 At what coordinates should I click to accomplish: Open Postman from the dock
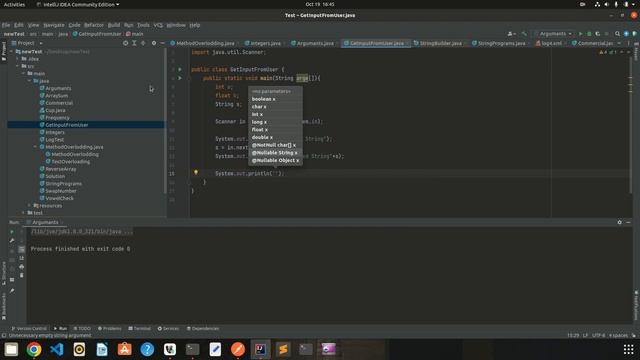pos(238,349)
